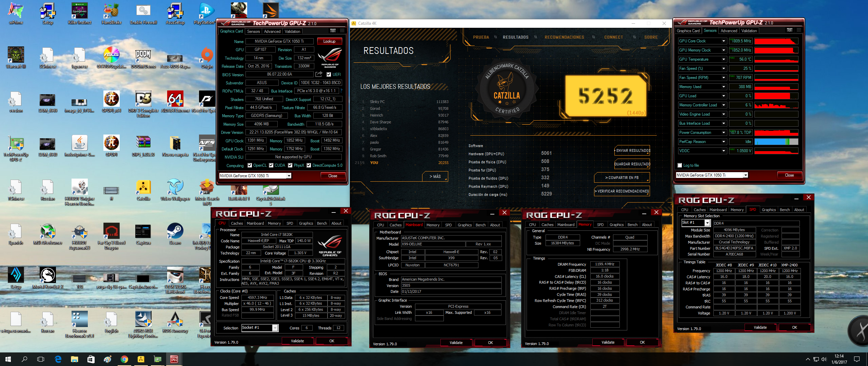Open the Killer Instinct desktop icon
This screenshot has width=868, height=366.
click(79, 13)
